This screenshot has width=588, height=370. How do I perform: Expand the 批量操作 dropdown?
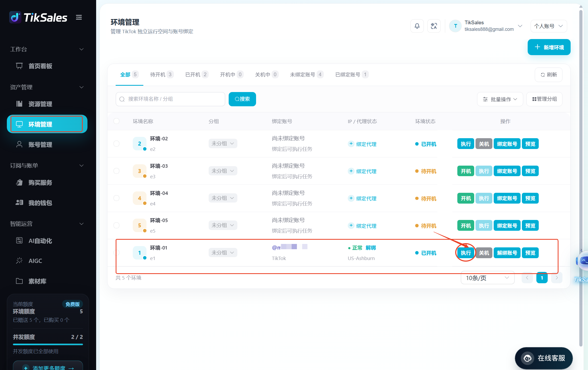point(500,99)
